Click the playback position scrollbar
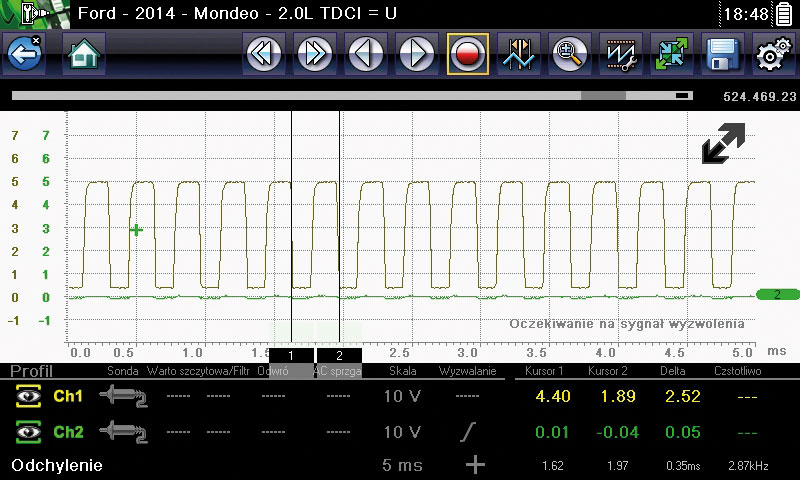The width and height of the screenshot is (800, 480). [x=350, y=96]
